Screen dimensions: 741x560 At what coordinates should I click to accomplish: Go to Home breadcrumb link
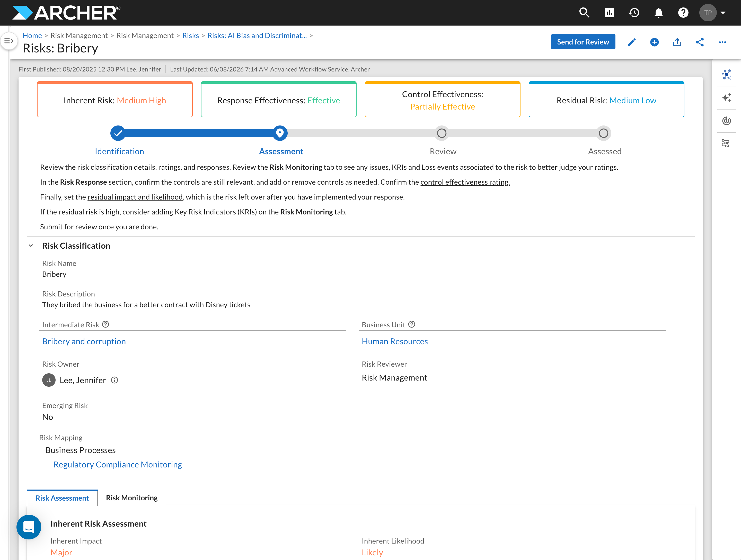[32, 35]
